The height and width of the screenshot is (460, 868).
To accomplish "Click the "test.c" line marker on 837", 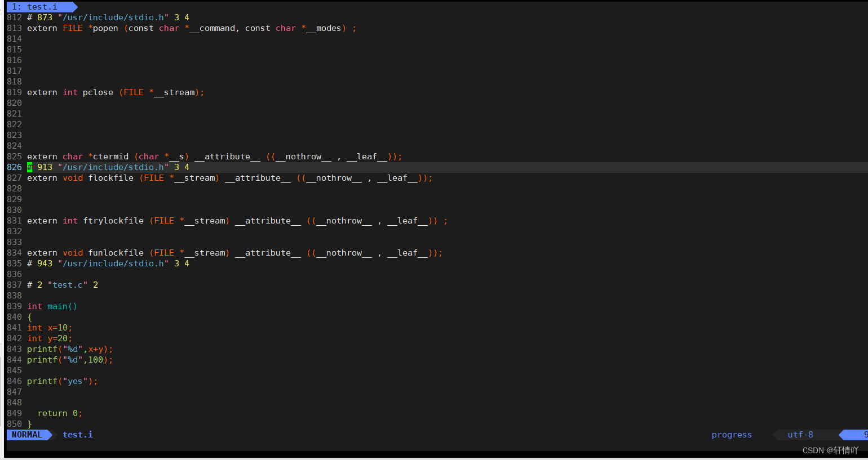I will (63, 285).
